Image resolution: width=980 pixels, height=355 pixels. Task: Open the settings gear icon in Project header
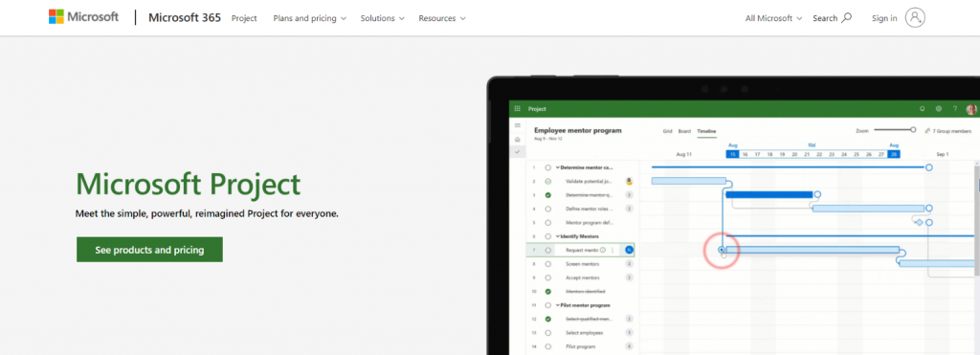click(x=938, y=109)
